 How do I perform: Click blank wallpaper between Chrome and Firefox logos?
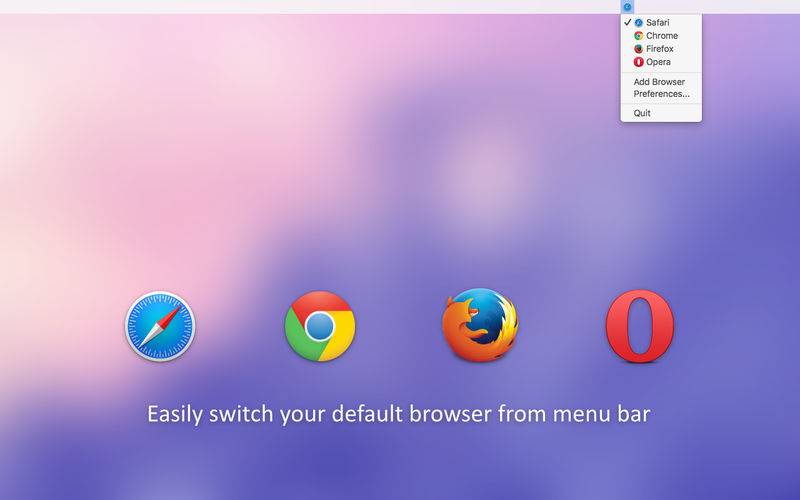[400, 326]
